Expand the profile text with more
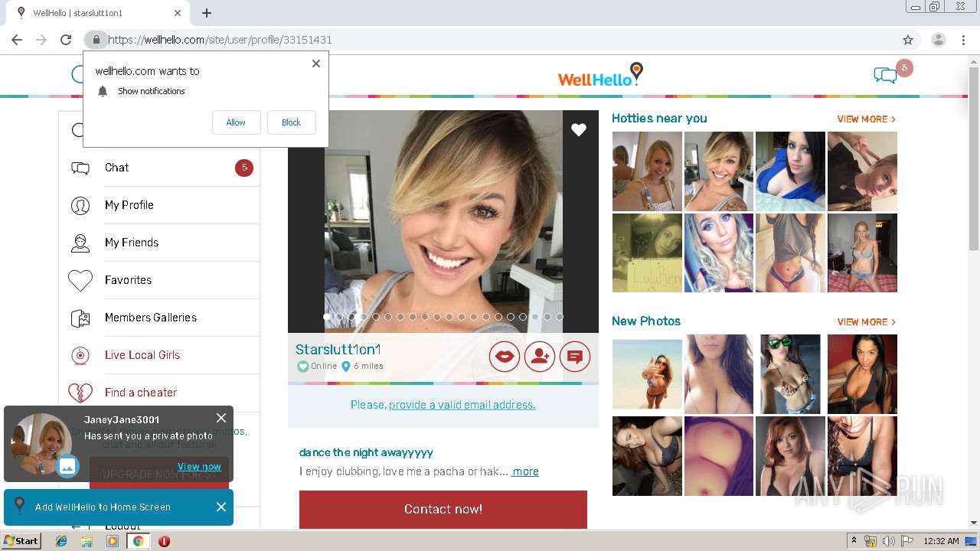Screen dimensions: 980x551 click(525, 471)
